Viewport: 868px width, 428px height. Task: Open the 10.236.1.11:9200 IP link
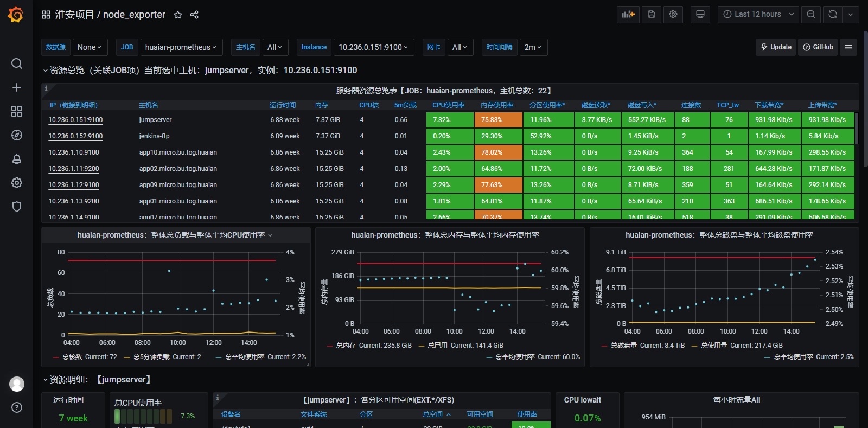coord(74,169)
